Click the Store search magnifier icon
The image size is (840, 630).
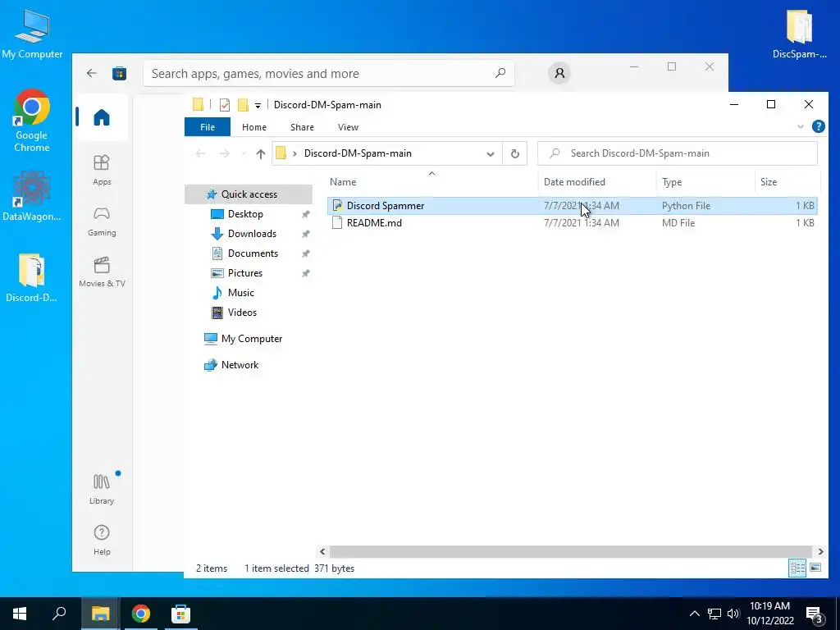[500, 73]
